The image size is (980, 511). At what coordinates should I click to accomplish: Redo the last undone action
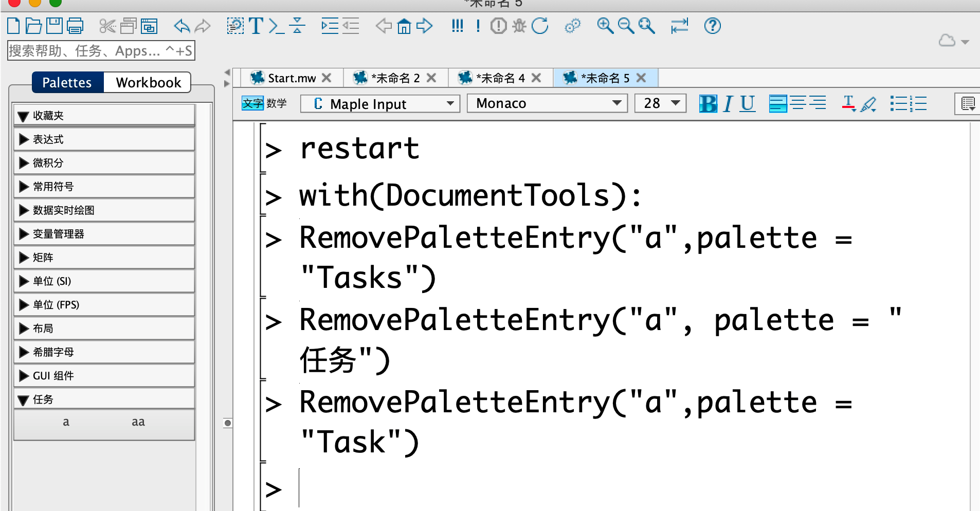[203, 26]
